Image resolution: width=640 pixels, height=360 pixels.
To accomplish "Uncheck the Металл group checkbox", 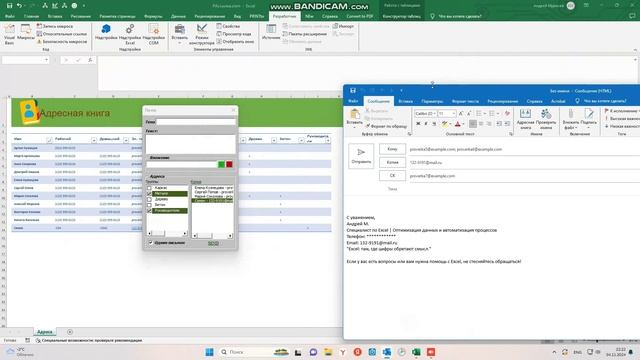I will [149, 193].
